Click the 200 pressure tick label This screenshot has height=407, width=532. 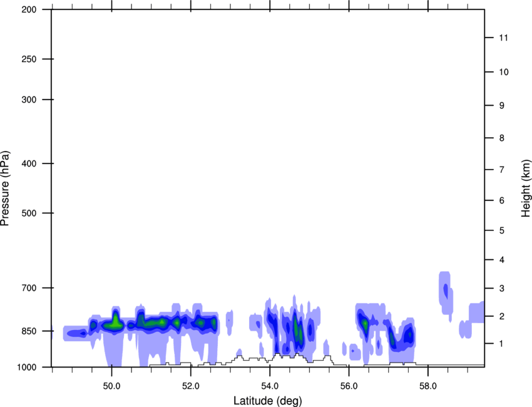(x=29, y=9)
